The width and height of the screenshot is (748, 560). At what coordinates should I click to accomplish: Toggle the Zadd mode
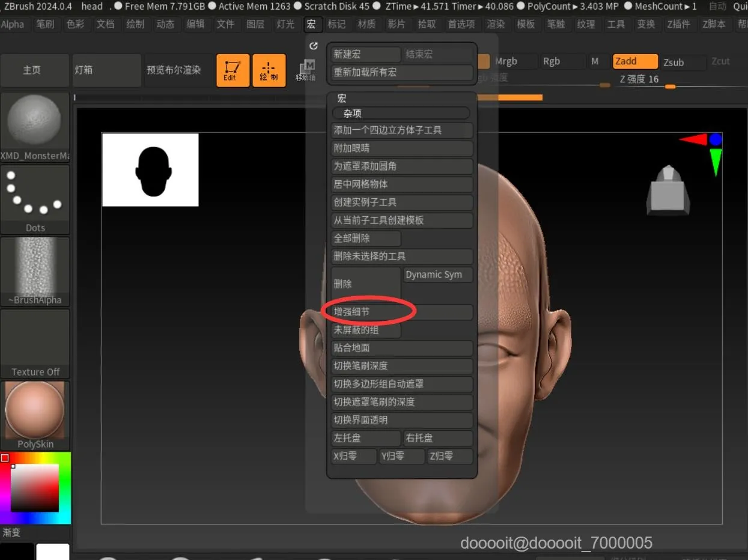(635, 61)
